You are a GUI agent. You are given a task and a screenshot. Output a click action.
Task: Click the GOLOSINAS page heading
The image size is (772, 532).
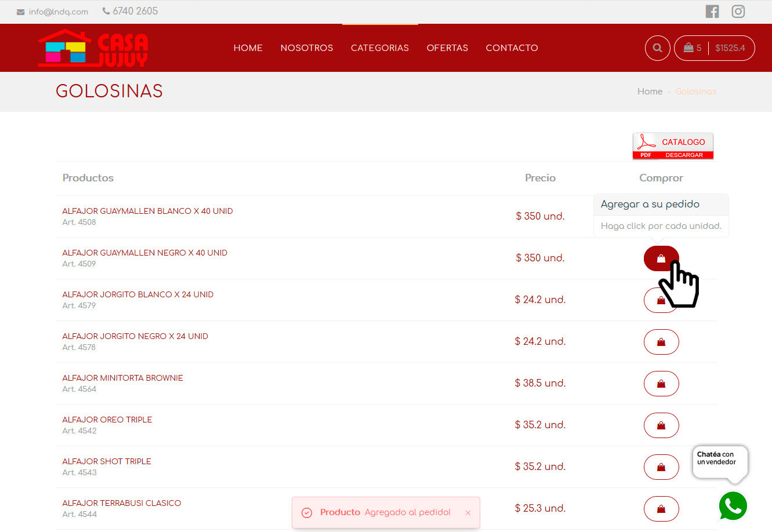point(109,91)
